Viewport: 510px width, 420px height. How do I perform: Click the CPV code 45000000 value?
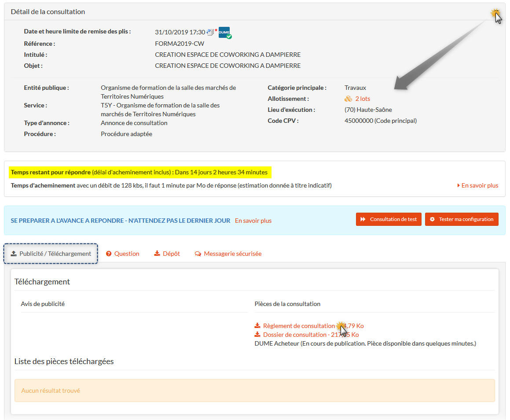[x=359, y=121]
